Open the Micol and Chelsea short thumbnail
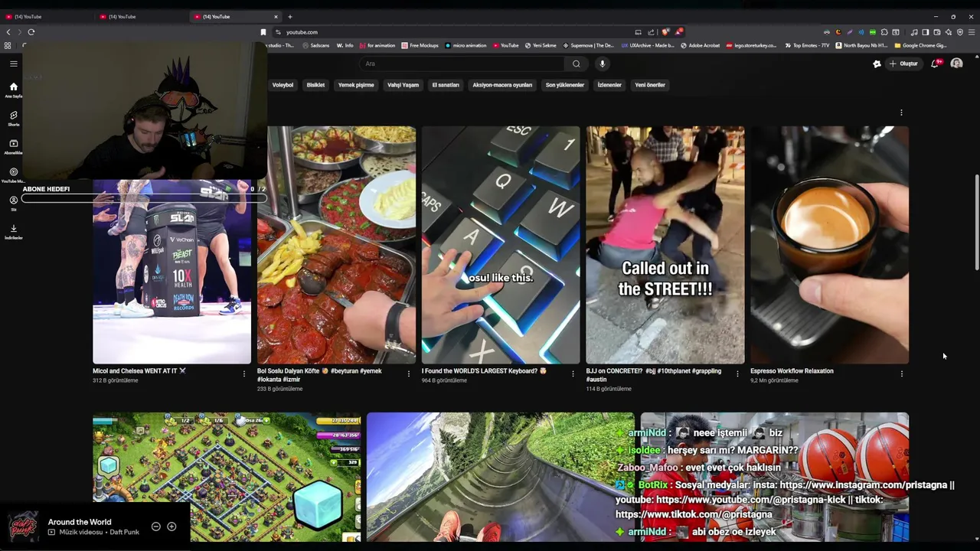Image resolution: width=980 pixels, height=551 pixels. [171, 272]
